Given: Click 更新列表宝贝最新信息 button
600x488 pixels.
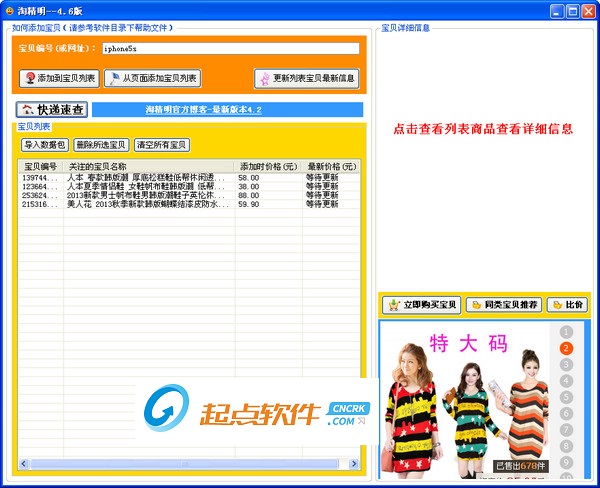Looking at the screenshot, I should (307, 78).
